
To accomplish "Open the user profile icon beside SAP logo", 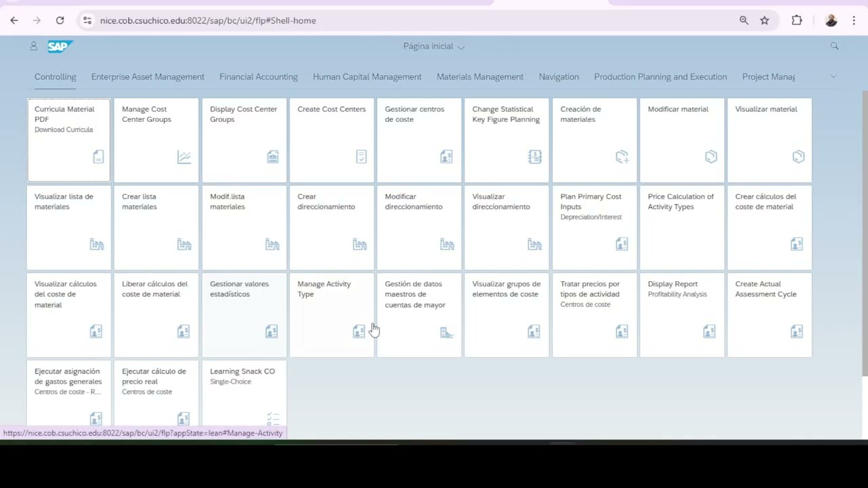I will pos(33,46).
